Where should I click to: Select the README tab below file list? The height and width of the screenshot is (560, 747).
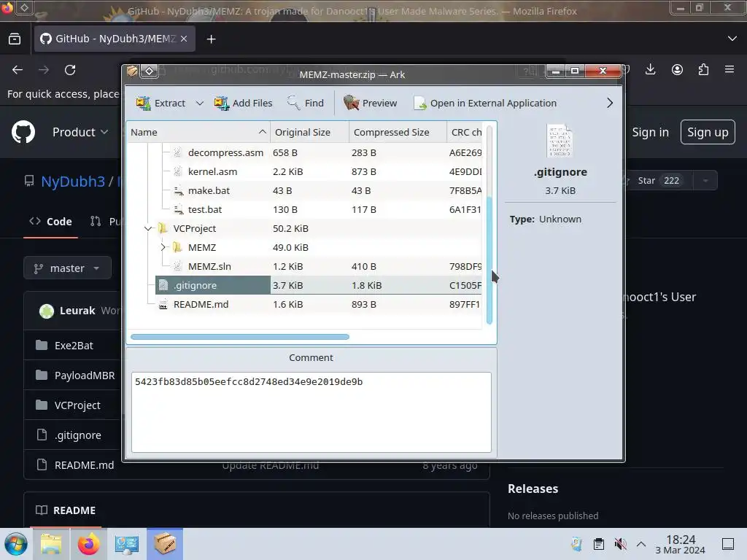coord(66,510)
